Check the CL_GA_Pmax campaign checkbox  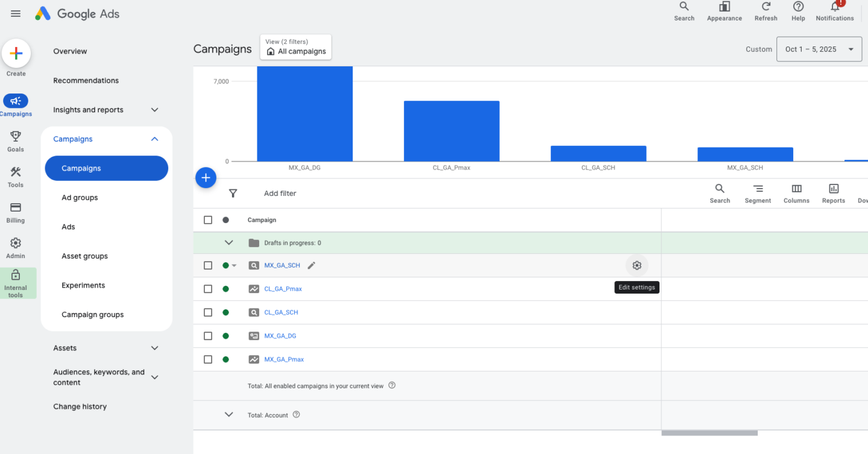point(208,289)
